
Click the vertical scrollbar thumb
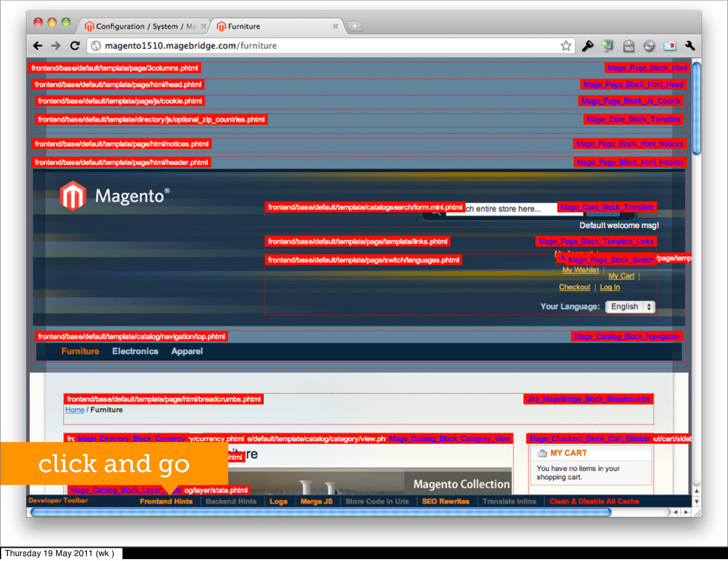[696, 108]
